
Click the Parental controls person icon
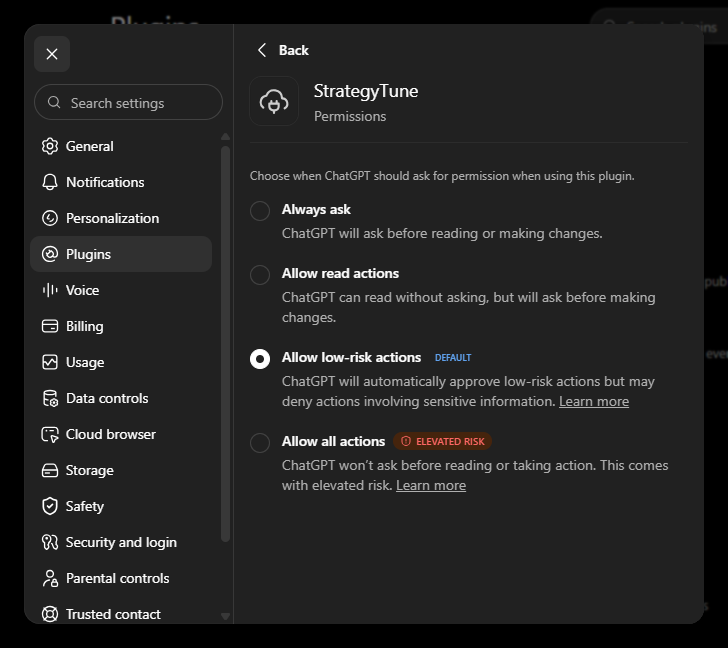pos(50,578)
